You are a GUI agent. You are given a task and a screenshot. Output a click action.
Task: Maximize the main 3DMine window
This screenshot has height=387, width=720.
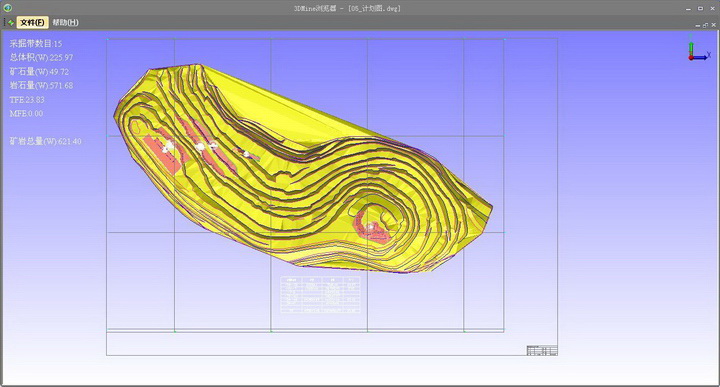click(700, 8)
